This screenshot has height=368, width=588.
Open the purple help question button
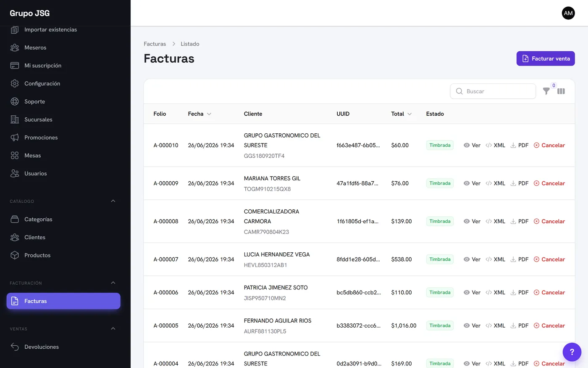coord(572,352)
